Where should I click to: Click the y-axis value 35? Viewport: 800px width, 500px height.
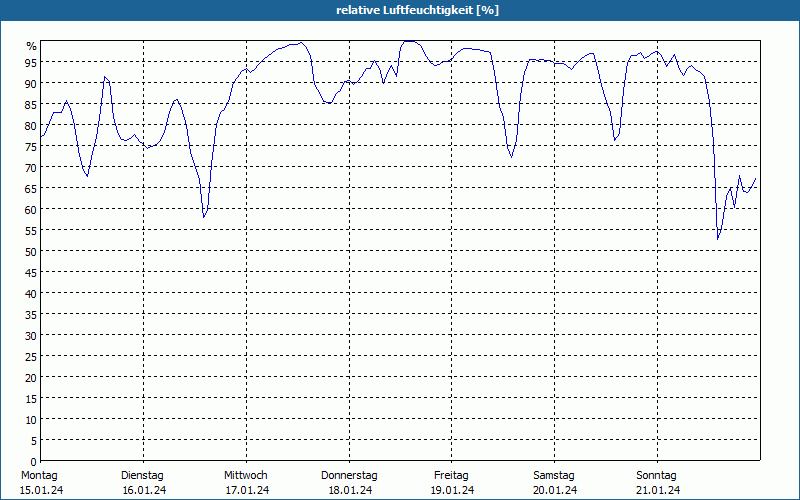[31, 314]
